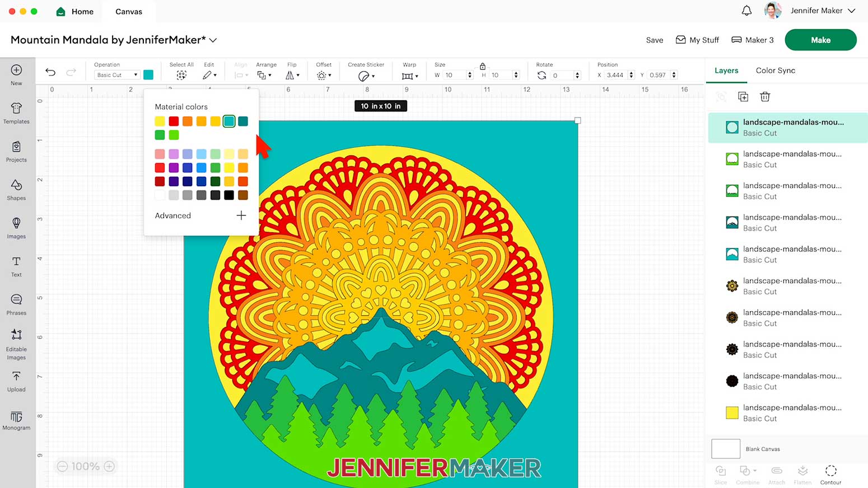Screen dimensions: 868x488
Task: Zoom out with the minus button
Action: pos(62,466)
